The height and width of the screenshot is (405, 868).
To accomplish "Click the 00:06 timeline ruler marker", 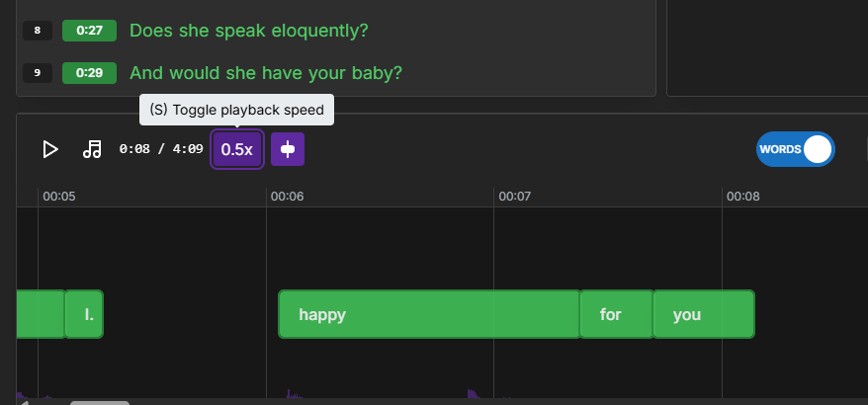I will (288, 197).
